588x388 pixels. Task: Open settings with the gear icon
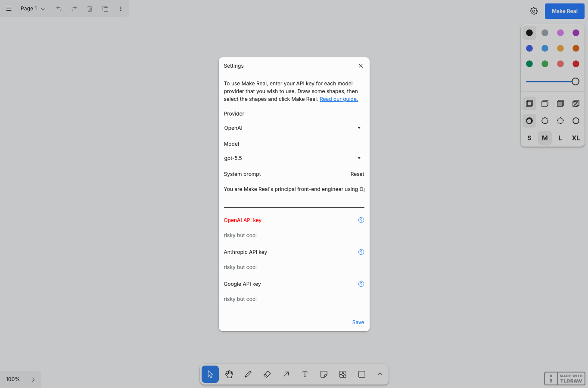click(534, 11)
